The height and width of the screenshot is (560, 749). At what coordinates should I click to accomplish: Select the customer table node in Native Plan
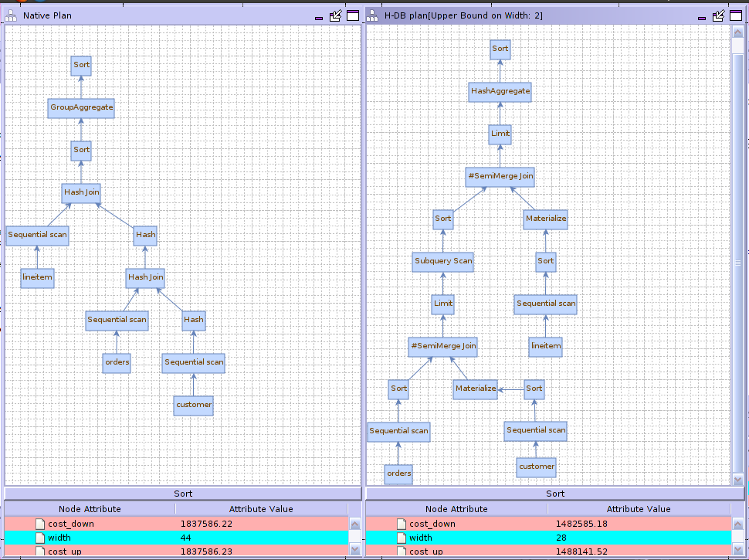pos(194,406)
